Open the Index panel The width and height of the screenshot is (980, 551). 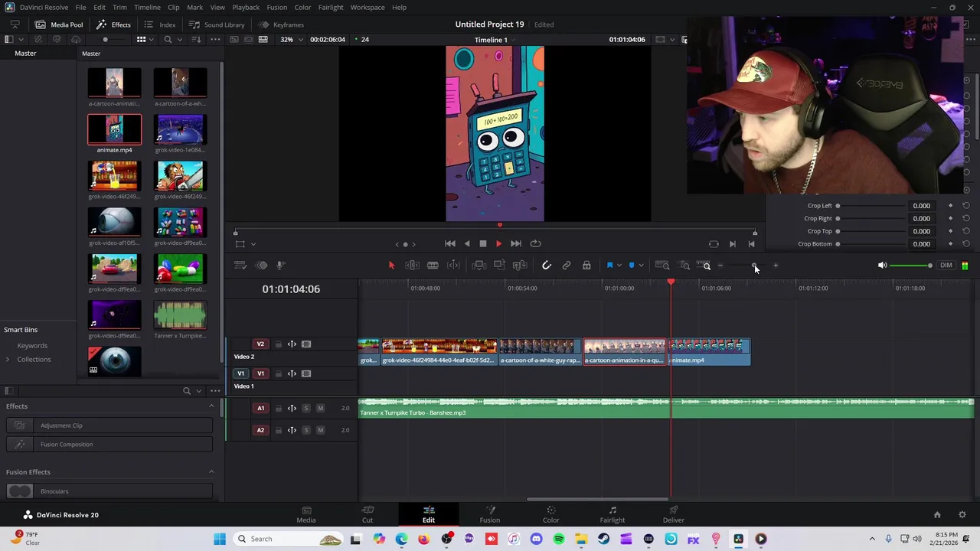click(160, 24)
